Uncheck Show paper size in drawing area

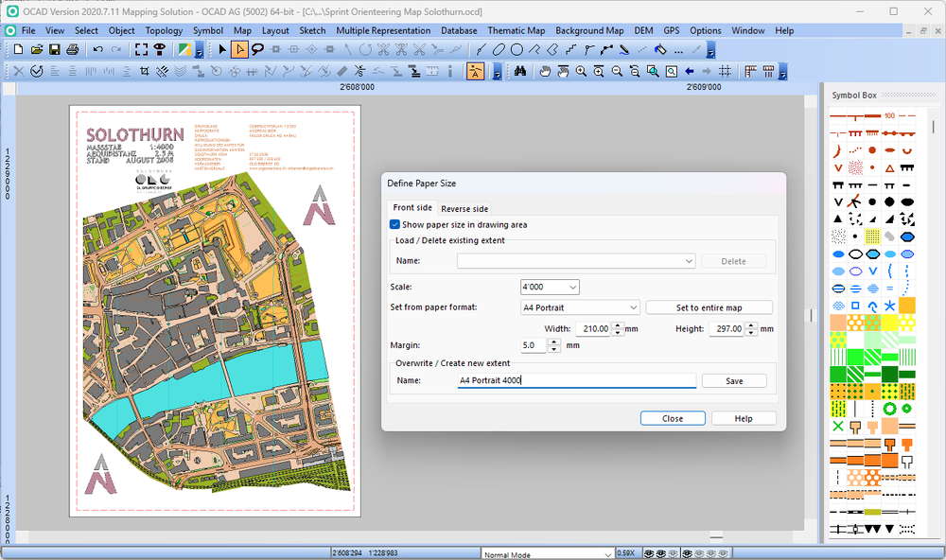click(395, 224)
